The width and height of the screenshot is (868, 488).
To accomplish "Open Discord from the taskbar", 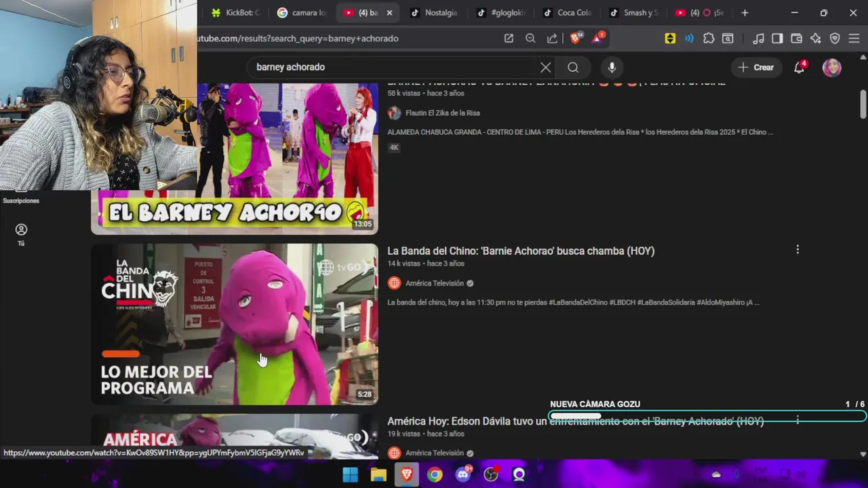I will [x=463, y=474].
